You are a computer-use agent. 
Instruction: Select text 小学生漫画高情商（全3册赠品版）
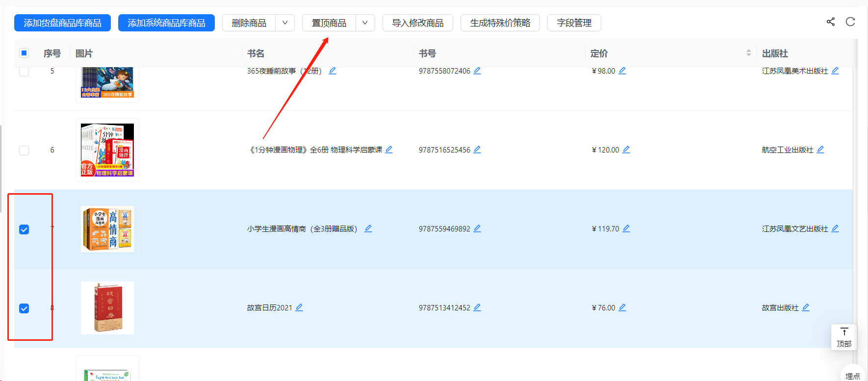tap(304, 229)
